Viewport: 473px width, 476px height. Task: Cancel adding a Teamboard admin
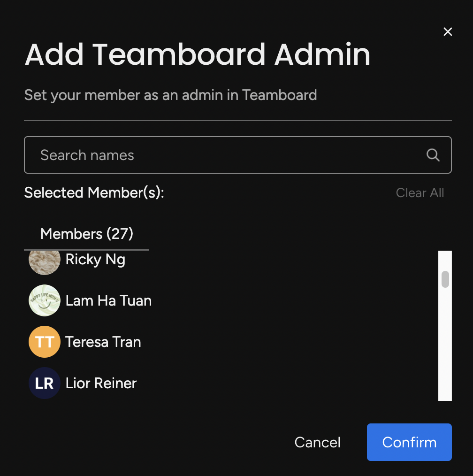click(x=317, y=442)
